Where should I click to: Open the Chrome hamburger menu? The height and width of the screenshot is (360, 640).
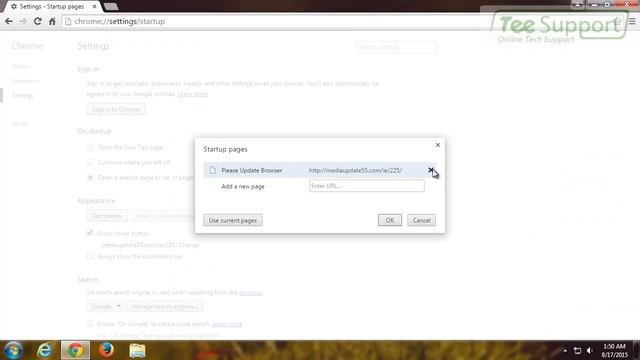tap(632, 21)
